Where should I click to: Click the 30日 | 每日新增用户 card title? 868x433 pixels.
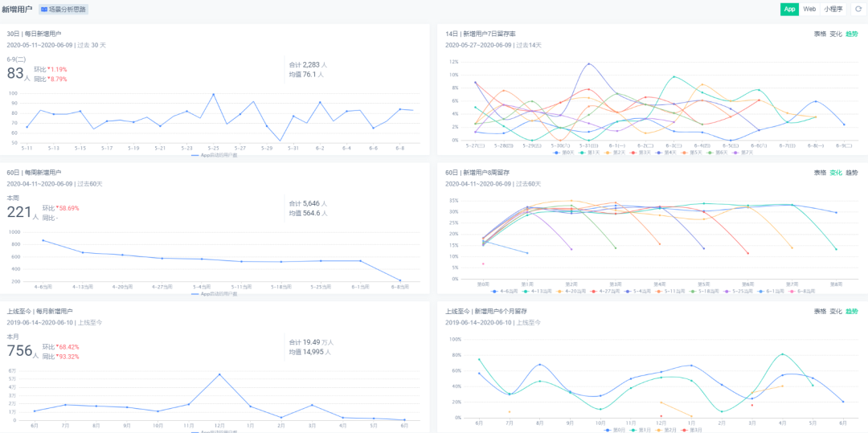34,34
